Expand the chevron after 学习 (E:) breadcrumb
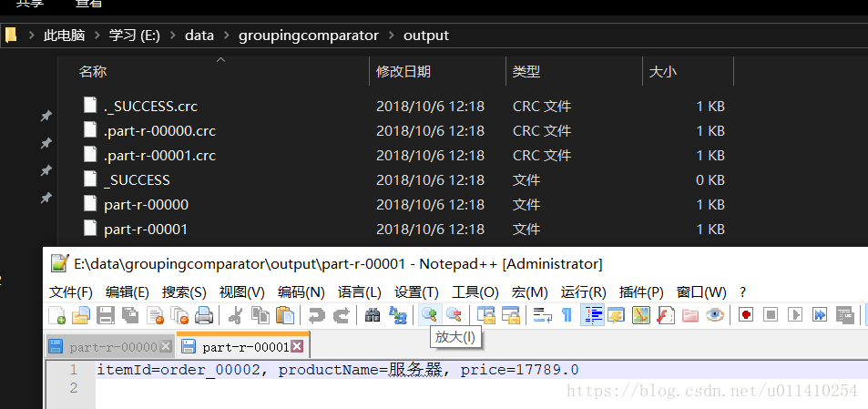The height and width of the screenshot is (409, 868). [x=173, y=36]
